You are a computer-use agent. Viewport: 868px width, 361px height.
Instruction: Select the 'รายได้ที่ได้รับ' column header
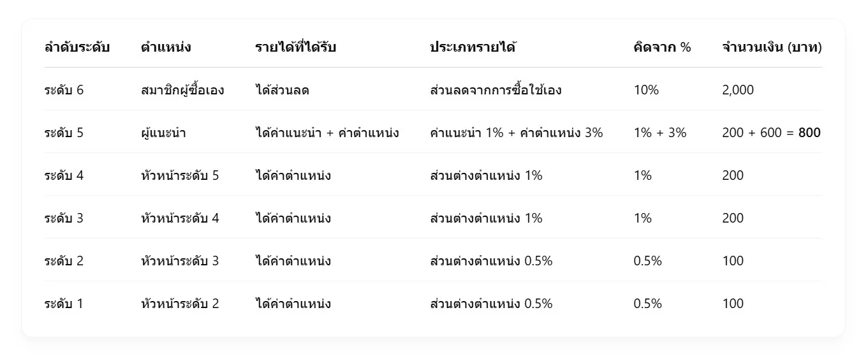295,47
